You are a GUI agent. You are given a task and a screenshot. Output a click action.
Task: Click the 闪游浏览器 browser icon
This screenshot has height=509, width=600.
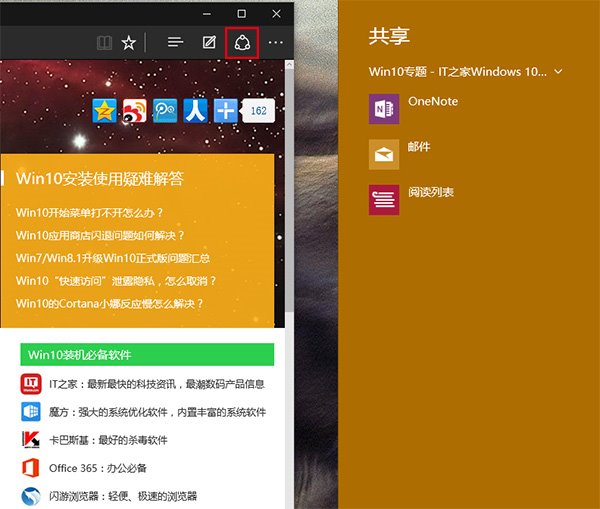tap(31, 496)
